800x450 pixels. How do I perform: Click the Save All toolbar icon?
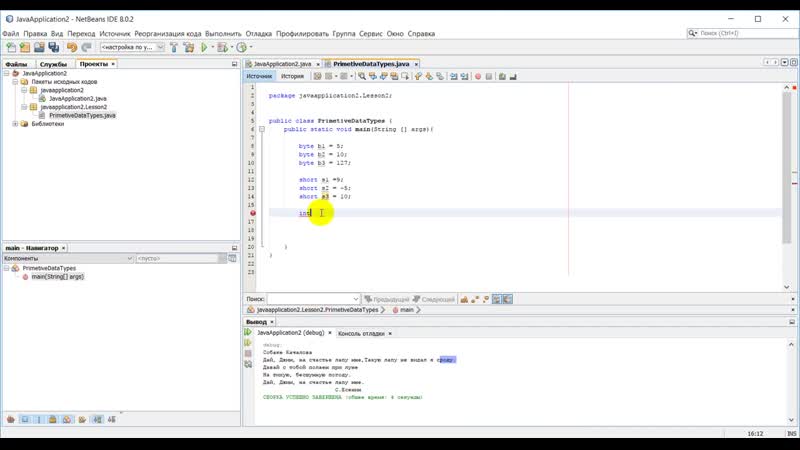tap(54, 47)
